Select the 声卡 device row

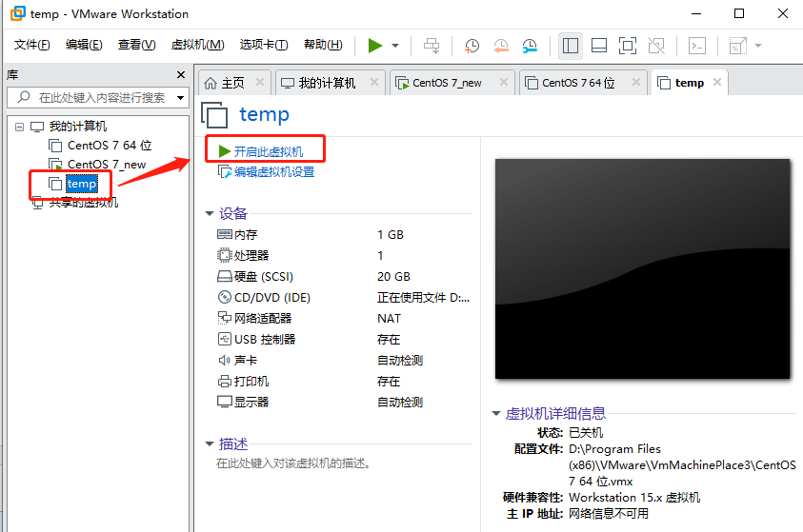tap(343, 361)
